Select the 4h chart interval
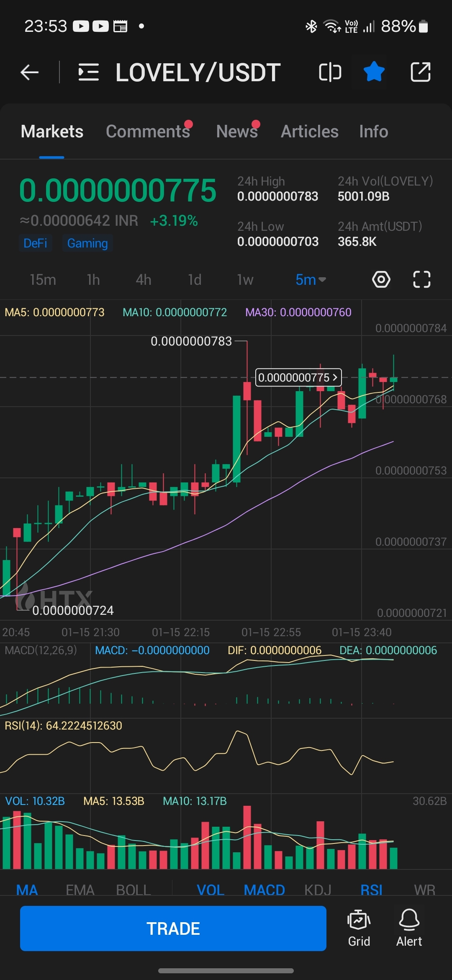The height and width of the screenshot is (980, 452). click(x=143, y=280)
